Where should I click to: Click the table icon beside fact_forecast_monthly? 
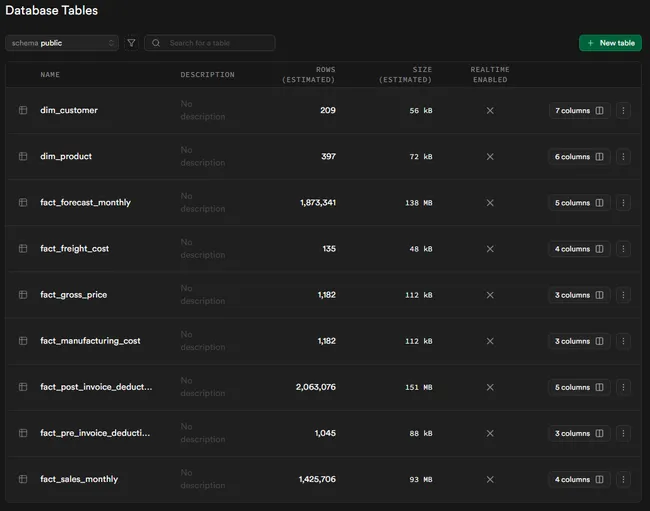tap(23, 202)
